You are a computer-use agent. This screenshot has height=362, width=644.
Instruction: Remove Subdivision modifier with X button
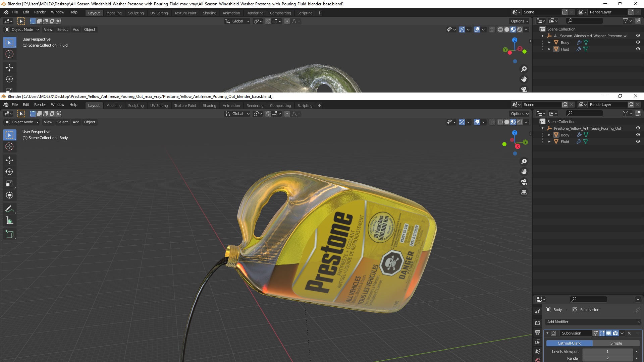[x=629, y=333]
